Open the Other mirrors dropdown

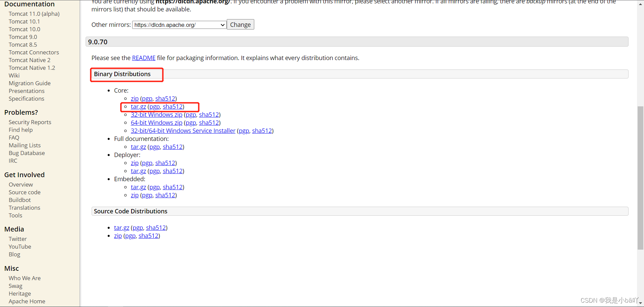click(x=179, y=25)
